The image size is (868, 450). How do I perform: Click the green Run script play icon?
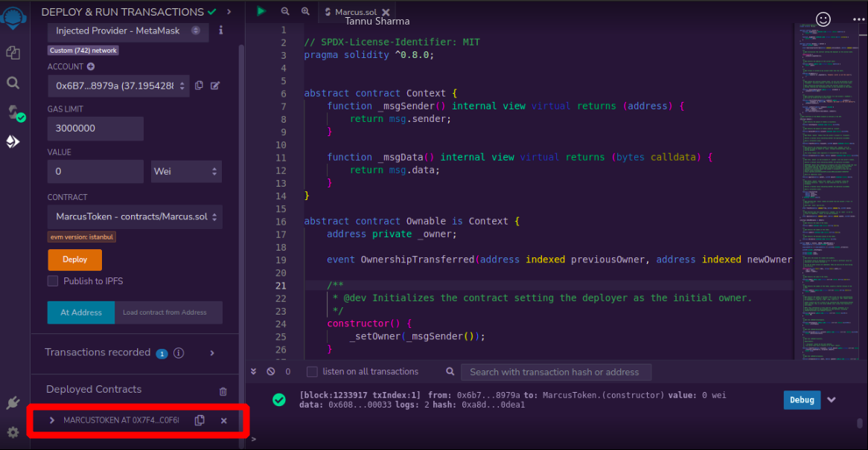pos(261,11)
